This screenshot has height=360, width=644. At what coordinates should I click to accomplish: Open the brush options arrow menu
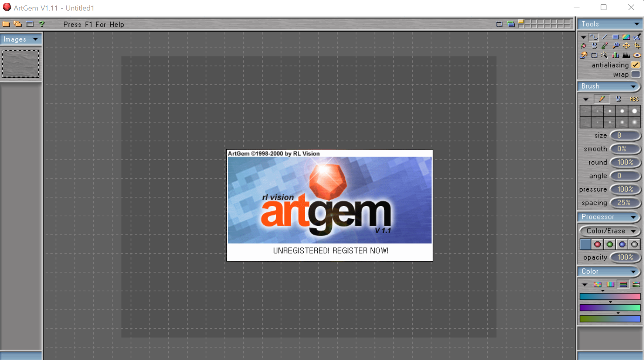(x=585, y=99)
